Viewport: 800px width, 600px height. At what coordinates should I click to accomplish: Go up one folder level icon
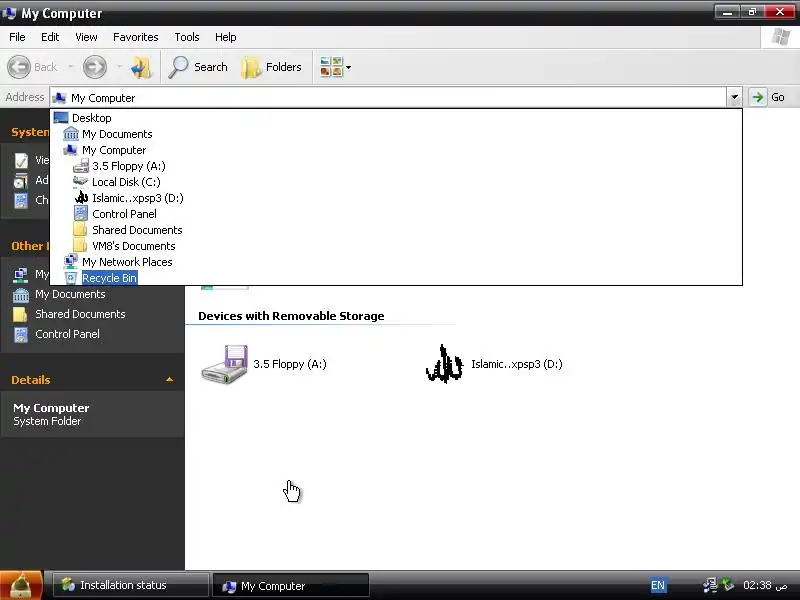141,67
